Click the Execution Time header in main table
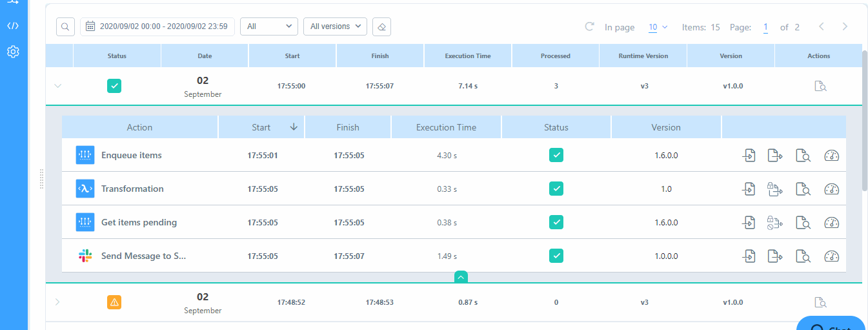 (x=468, y=56)
